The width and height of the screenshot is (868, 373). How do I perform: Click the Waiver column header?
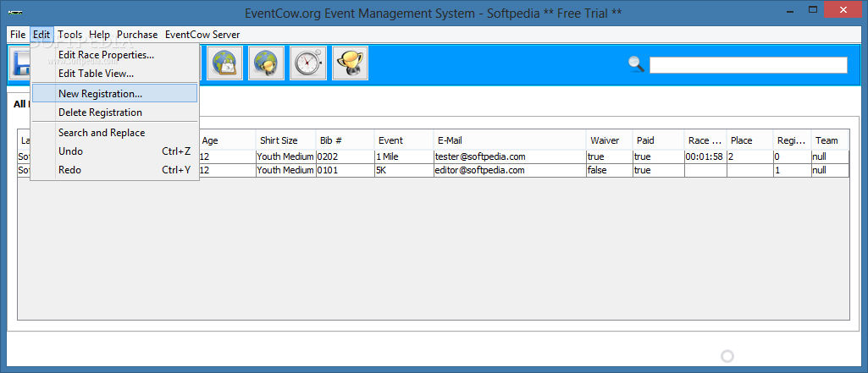click(x=610, y=140)
